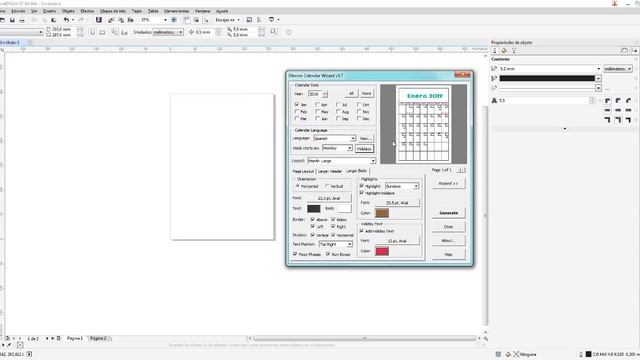This screenshot has height=360, width=640.
Task: Toggle the Moon Phases checkbox
Action: coord(295,254)
